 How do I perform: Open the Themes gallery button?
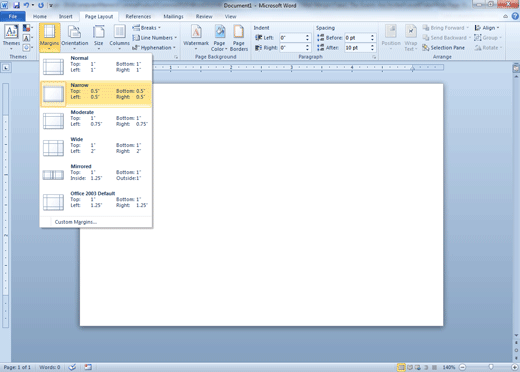pyautogui.click(x=11, y=37)
